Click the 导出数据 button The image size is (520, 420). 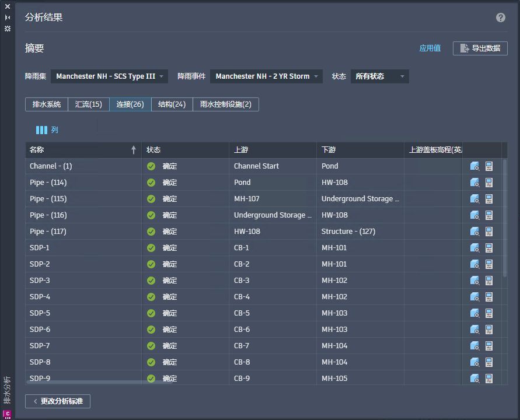[x=480, y=48]
